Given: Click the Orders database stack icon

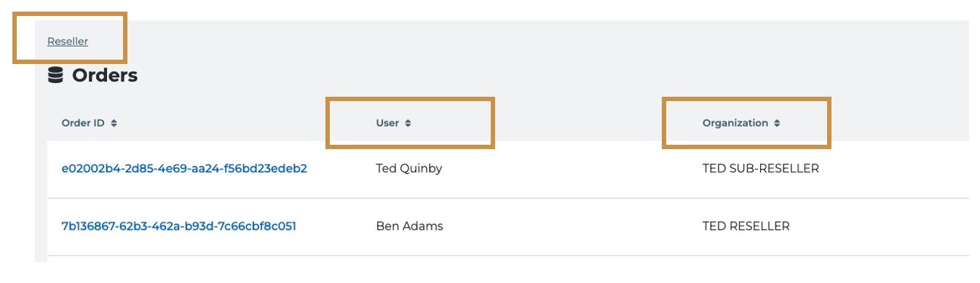Looking at the screenshot, I should pyautogui.click(x=55, y=75).
